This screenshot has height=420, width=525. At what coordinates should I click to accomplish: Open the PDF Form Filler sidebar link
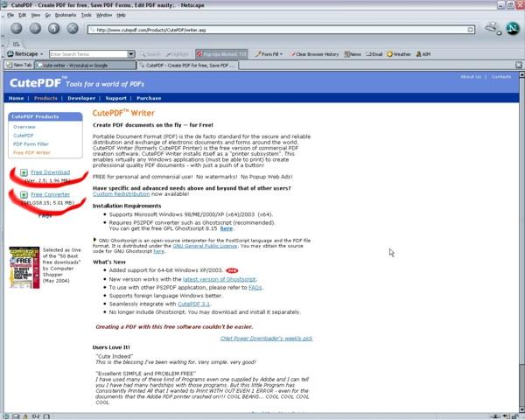(x=31, y=144)
